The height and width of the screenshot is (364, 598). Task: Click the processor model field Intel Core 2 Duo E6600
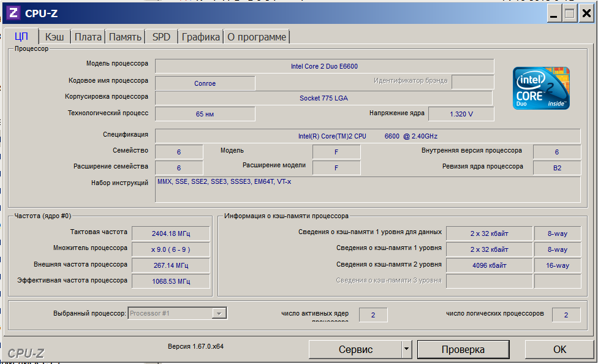click(324, 66)
